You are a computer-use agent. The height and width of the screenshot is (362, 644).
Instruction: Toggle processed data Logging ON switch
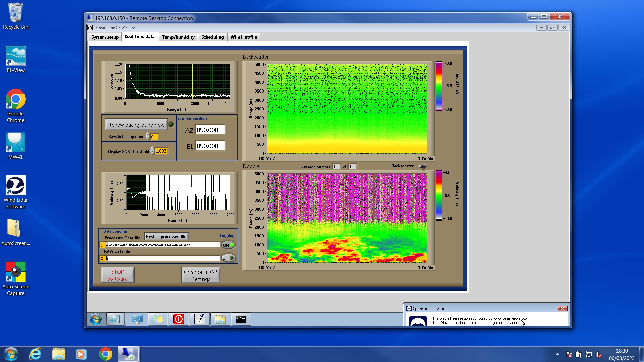point(228,245)
